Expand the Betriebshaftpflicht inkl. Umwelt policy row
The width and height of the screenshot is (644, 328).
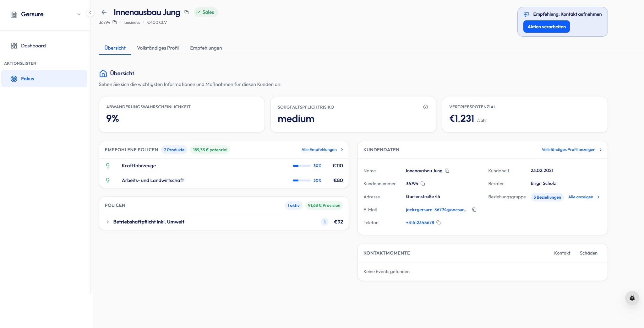108,222
